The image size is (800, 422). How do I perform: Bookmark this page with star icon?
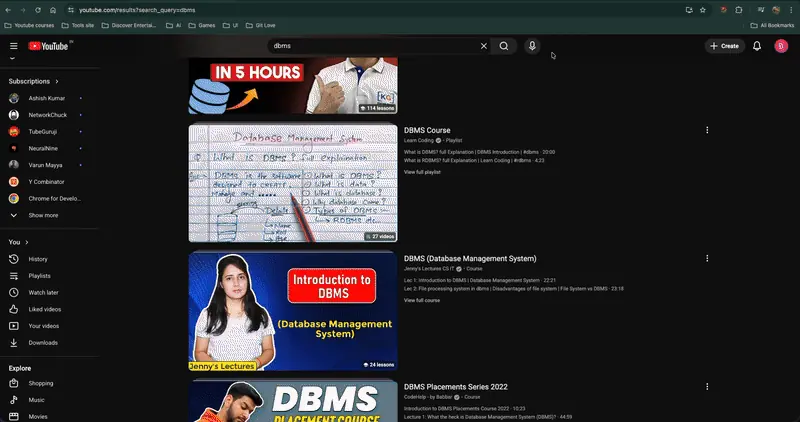pyautogui.click(x=726, y=9)
